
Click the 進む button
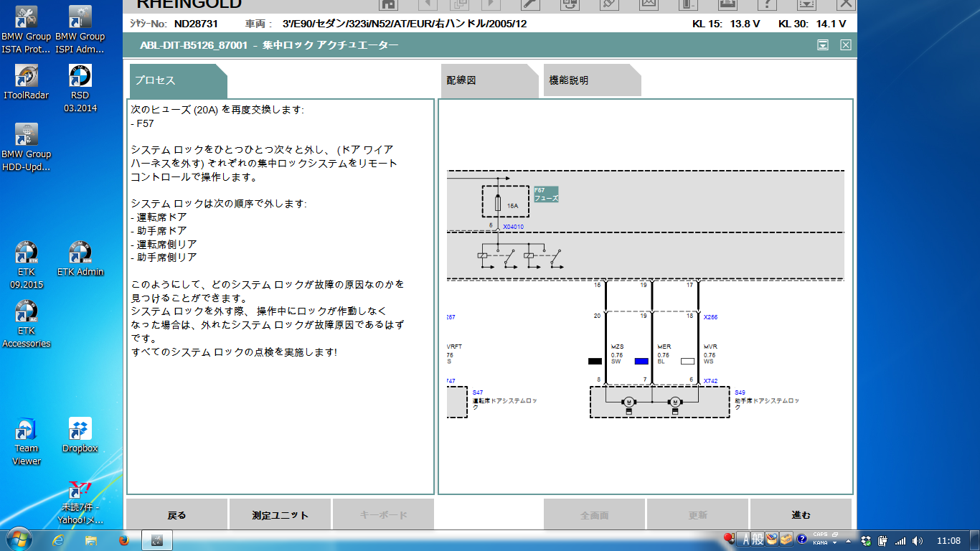coord(801,514)
